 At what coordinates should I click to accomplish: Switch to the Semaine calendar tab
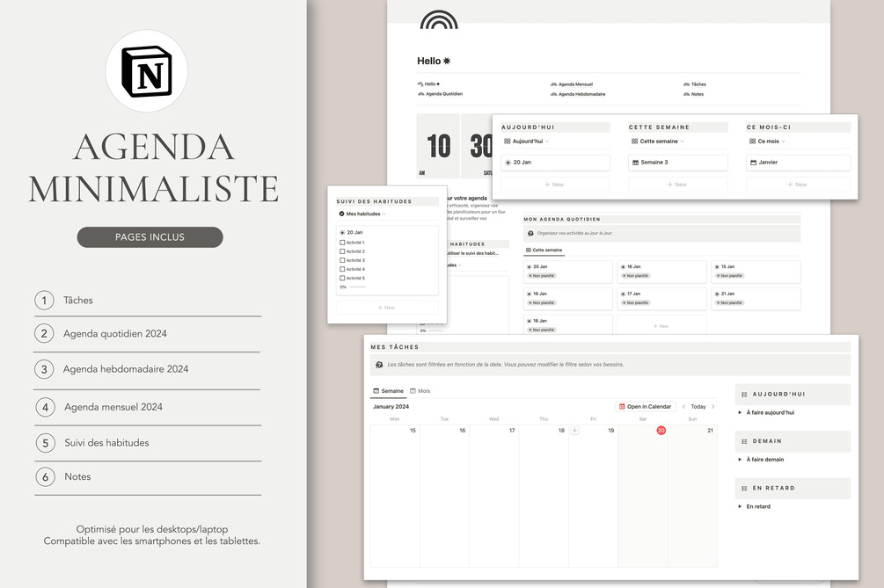click(389, 391)
